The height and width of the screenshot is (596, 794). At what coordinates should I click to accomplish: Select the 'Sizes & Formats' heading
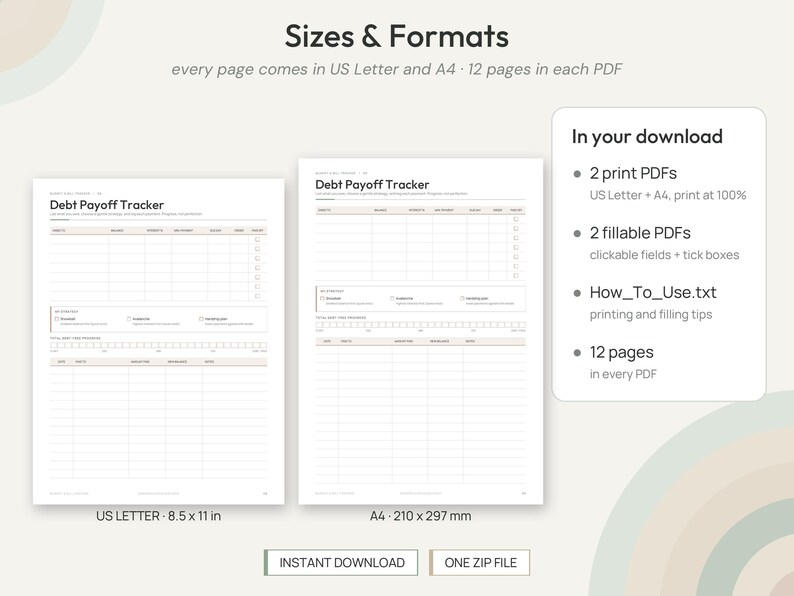click(x=396, y=36)
